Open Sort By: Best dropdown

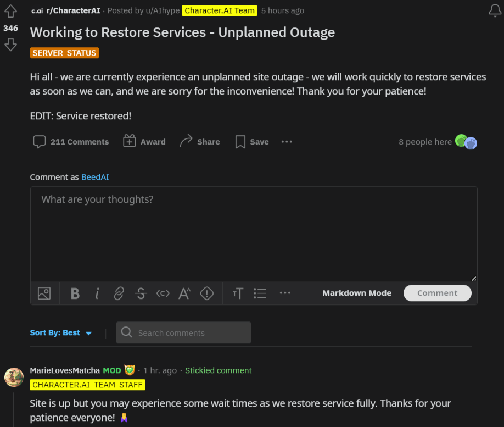(61, 332)
